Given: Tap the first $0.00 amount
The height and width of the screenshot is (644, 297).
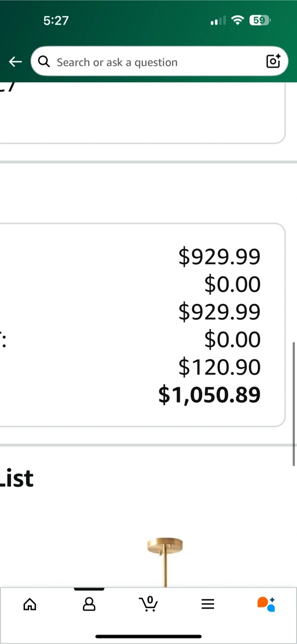Looking at the screenshot, I should tap(232, 284).
